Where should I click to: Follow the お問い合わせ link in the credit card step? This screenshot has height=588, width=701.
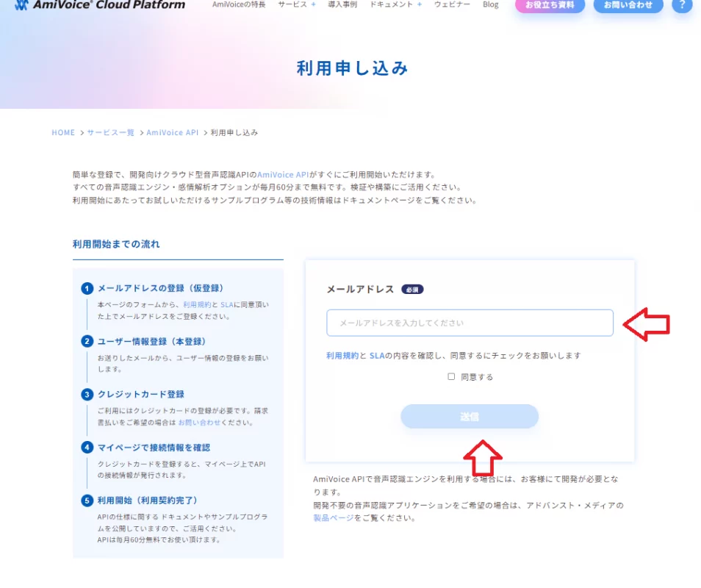(199, 422)
